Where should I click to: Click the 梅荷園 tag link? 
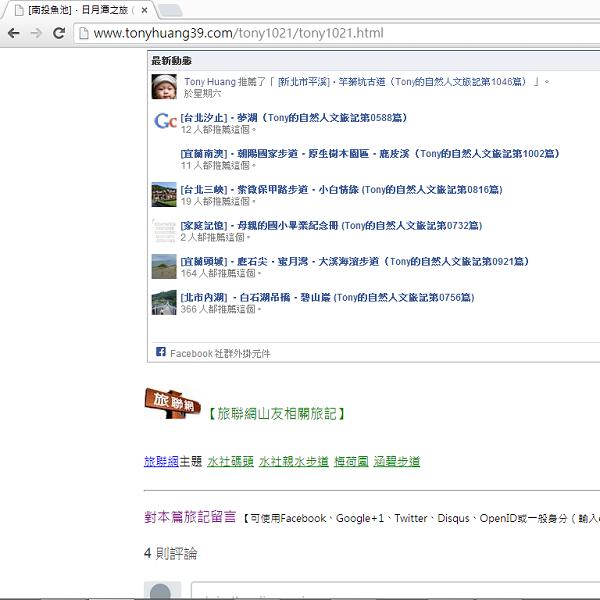coord(350,462)
